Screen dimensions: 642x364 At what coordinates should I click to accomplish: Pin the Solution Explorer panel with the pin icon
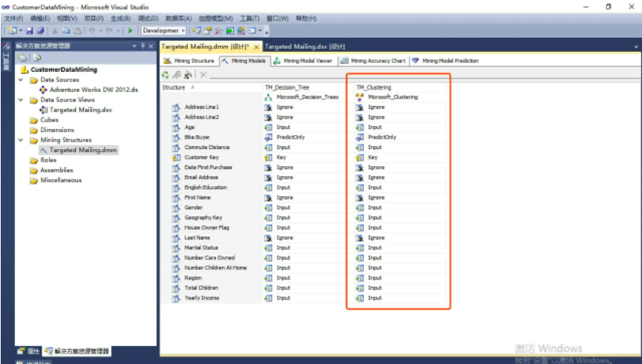pos(143,46)
